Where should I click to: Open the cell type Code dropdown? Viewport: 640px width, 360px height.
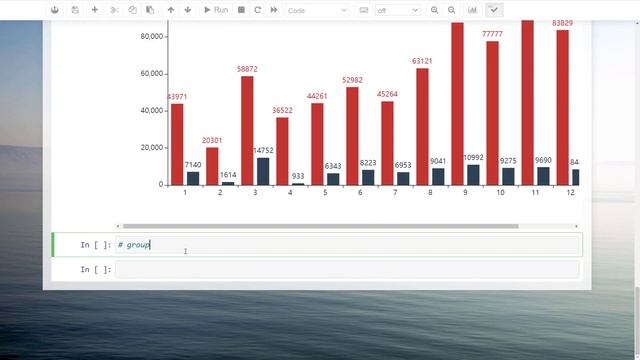(317, 10)
